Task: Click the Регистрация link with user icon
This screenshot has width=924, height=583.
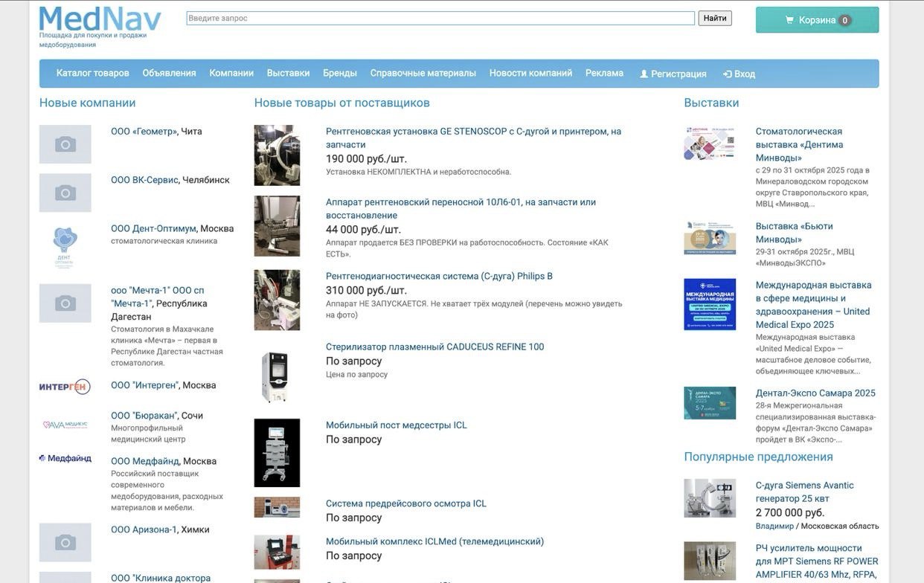Action: [673, 74]
